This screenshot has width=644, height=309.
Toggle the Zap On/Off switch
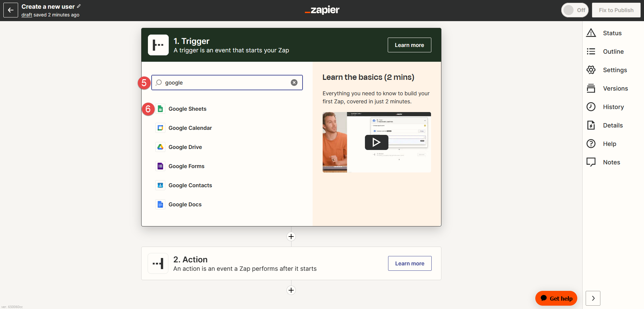pyautogui.click(x=575, y=10)
